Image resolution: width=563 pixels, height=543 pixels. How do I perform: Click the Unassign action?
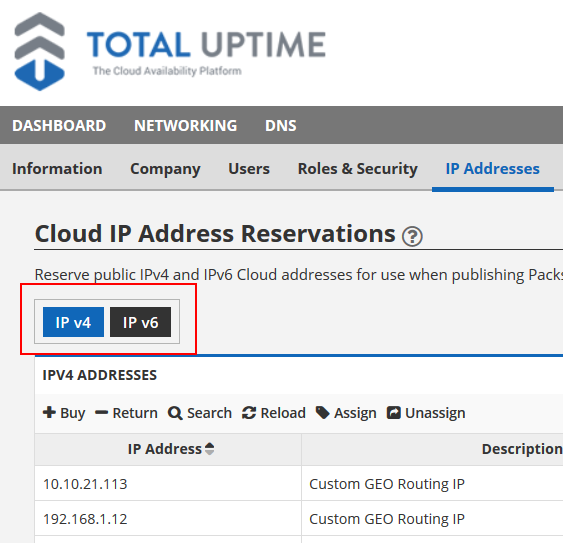pyautogui.click(x=426, y=413)
